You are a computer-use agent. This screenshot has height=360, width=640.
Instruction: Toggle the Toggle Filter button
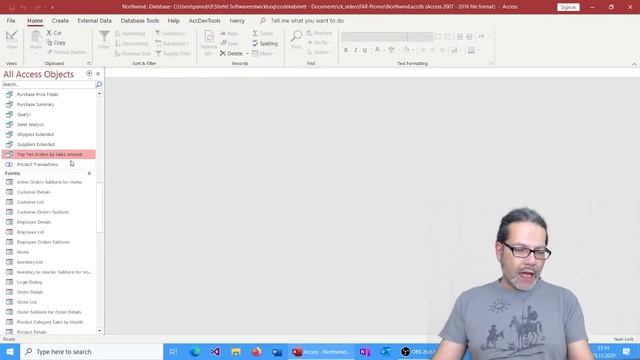[173, 53]
